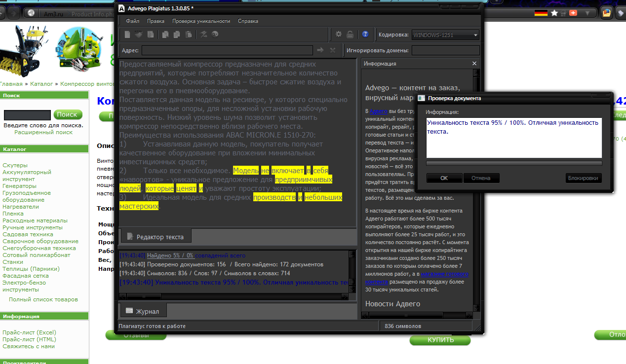Click the second copy-pages icon in Plagiatus toolbar
Screen dimensions: 626x364
tap(176, 35)
